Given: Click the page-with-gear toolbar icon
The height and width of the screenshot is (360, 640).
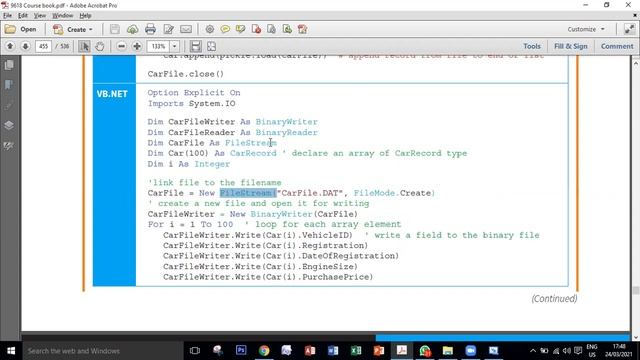Looking at the screenshot, I should 271,29.
